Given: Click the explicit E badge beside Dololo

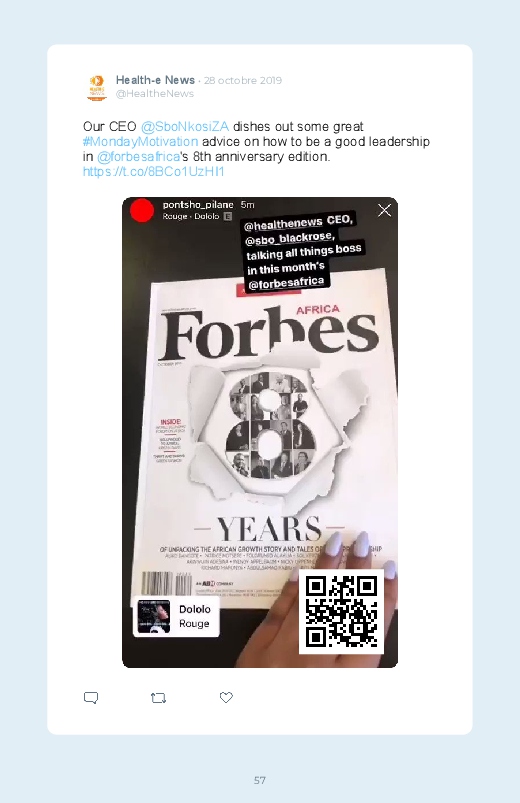Looking at the screenshot, I should click(228, 217).
